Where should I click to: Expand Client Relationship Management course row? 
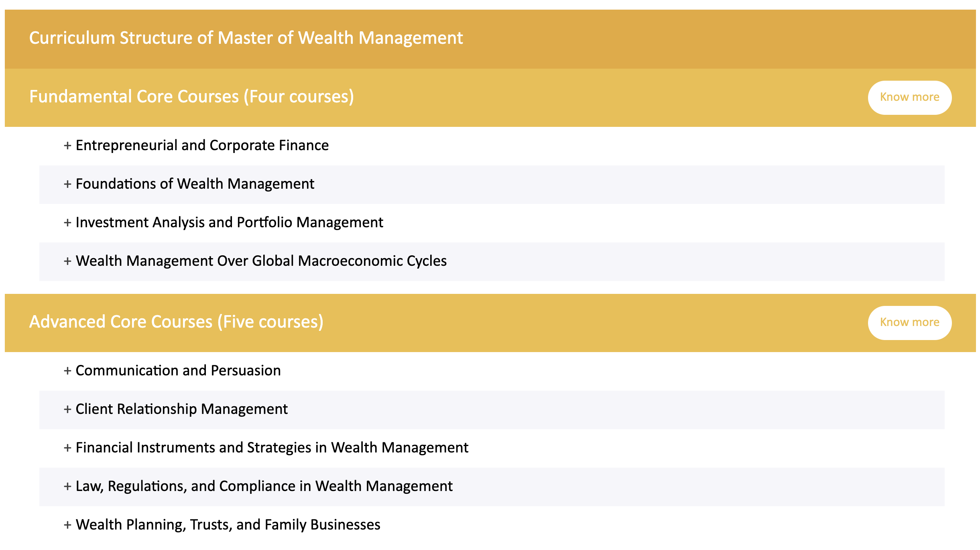pyautogui.click(x=492, y=409)
